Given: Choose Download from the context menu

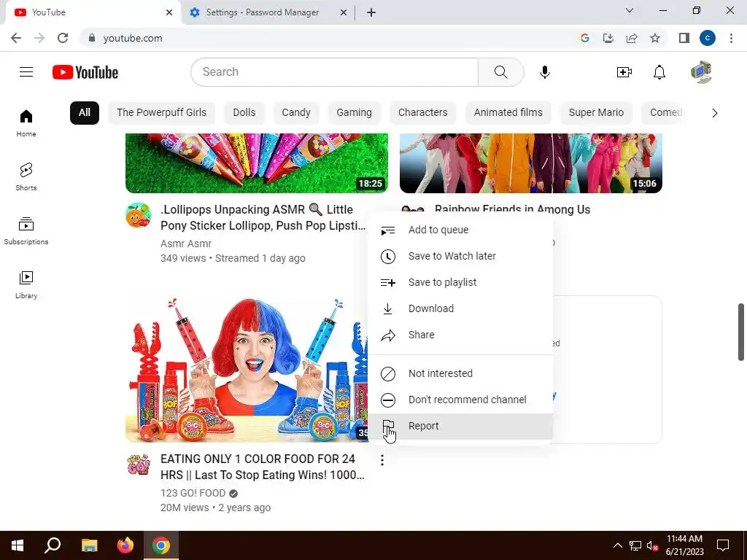Looking at the screenshot, I should [460, 308].
